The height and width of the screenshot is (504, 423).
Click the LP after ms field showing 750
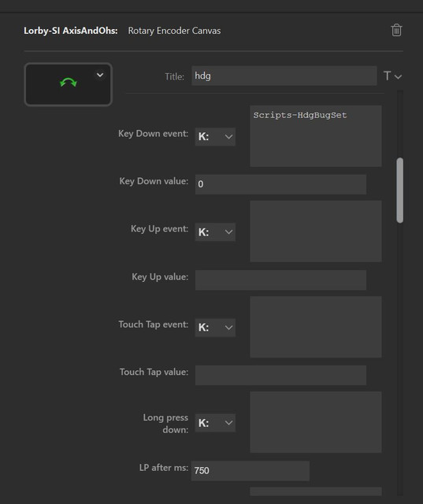[x=250, y=471]
